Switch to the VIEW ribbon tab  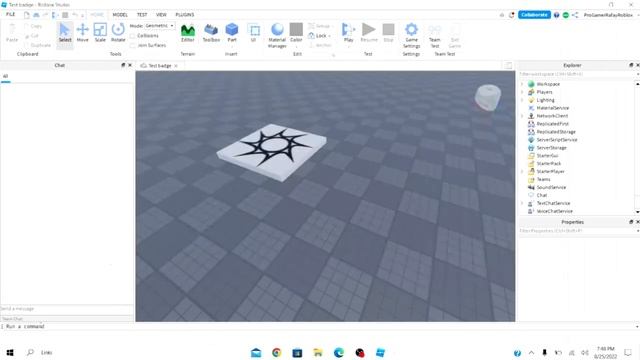pyautogui.click(x=161, y=15)
